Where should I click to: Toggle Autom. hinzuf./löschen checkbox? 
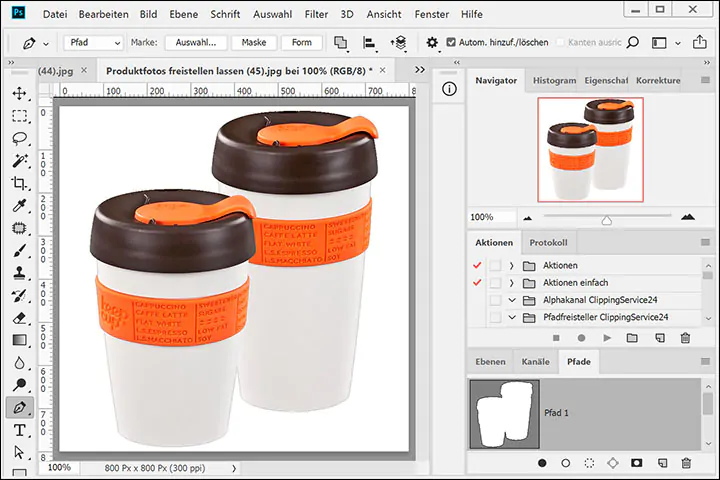click(451, 43)
